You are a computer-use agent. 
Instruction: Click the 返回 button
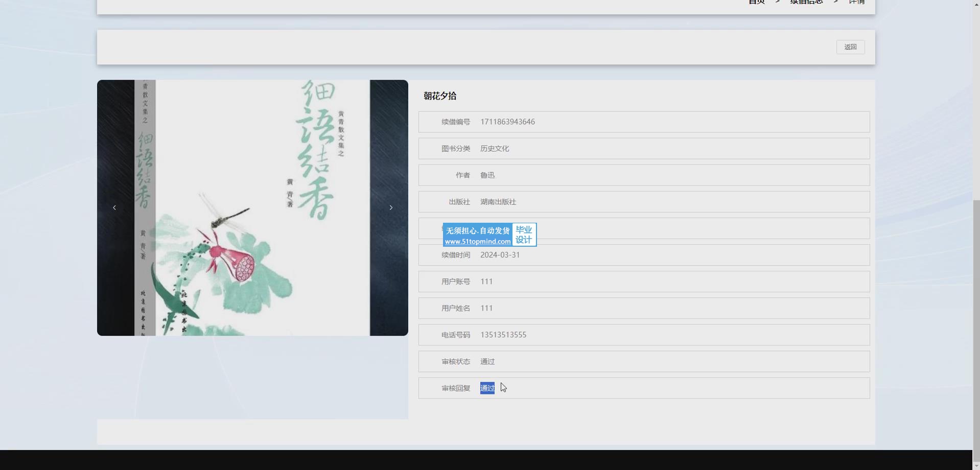tap(850, 47)
